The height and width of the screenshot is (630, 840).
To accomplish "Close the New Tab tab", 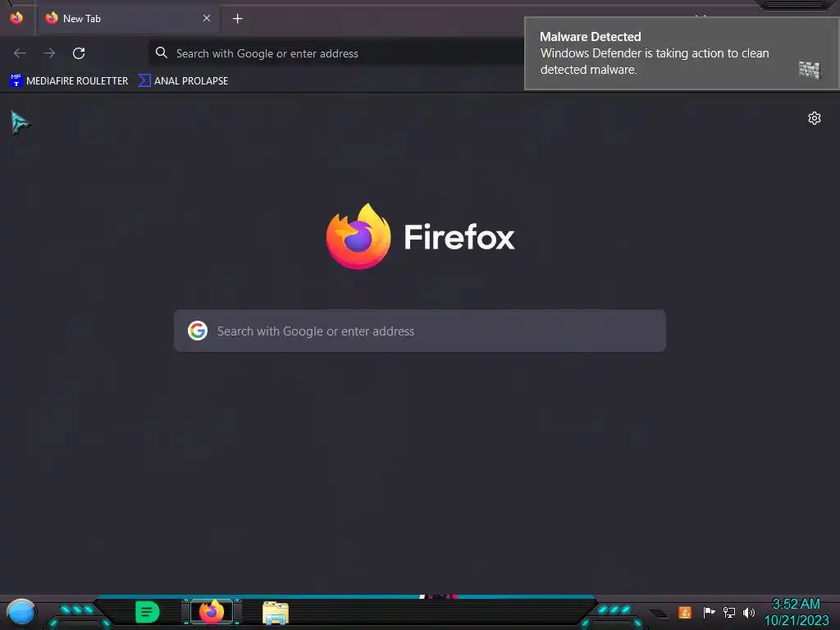I will (206, 18).
